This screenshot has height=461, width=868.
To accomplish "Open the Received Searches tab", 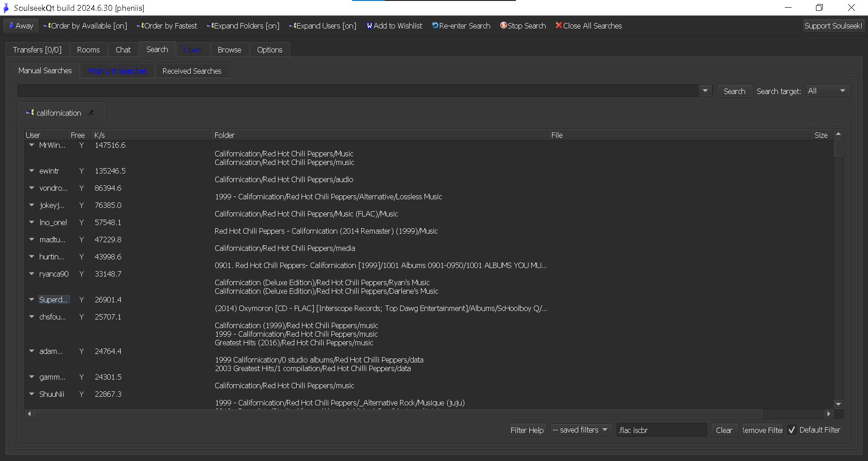I will coord(192,71).
